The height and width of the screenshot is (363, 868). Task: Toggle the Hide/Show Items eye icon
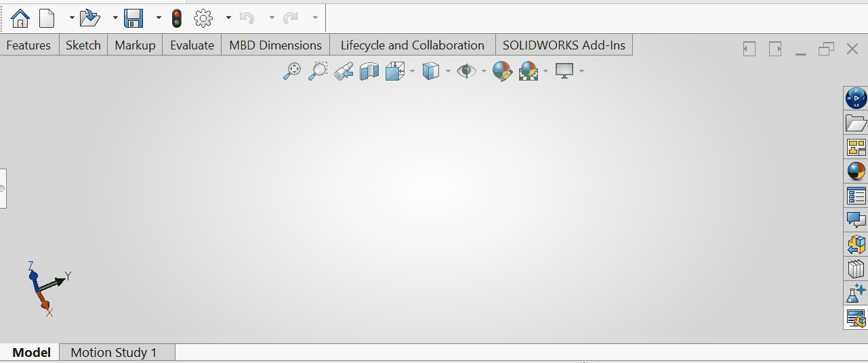pos(466,71)
